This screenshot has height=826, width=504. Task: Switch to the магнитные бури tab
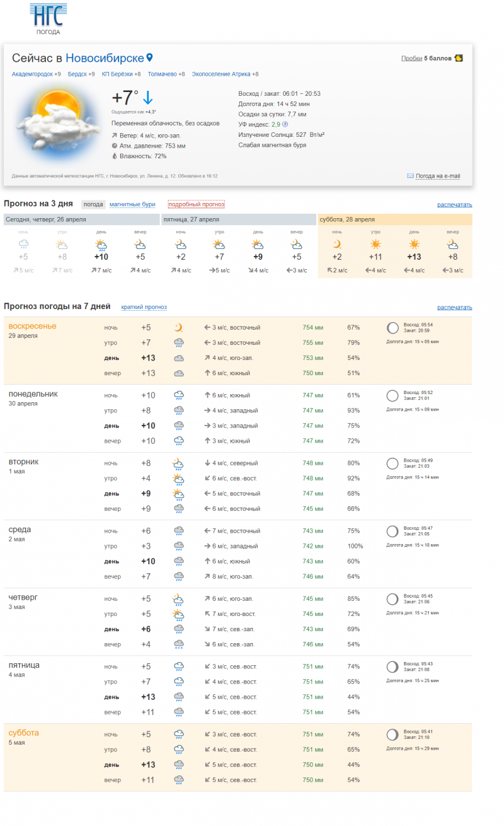point(132,204)
